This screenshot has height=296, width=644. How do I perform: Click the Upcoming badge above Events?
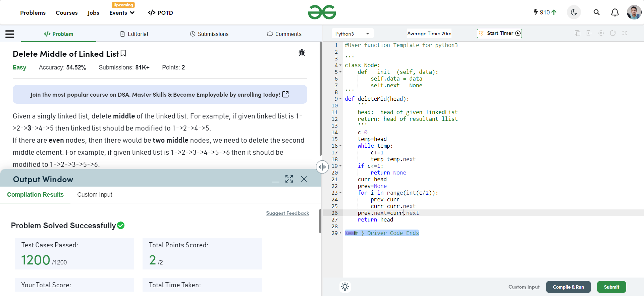(123, 5)
